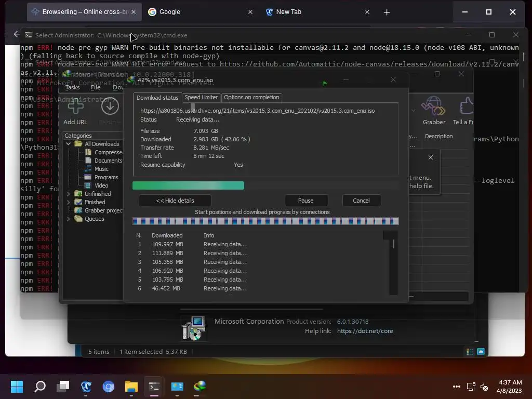Open File Explorer from taskbar
This screenshot has height=399, width=532.
tap(131, 387)
